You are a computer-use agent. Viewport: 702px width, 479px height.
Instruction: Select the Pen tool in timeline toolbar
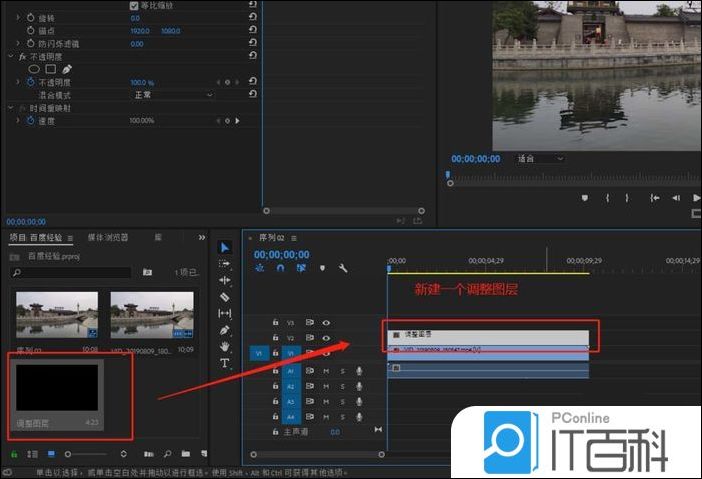click(225, 330)
